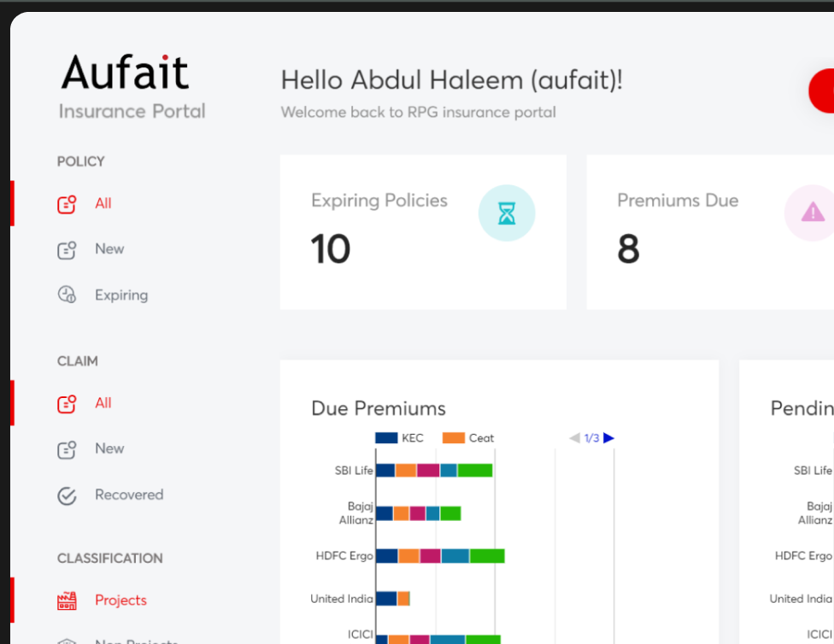This screenshot has width=834, height=644.
Task: Click the hourglass icon on Expiring Policies
Action: tap(507, 214)
